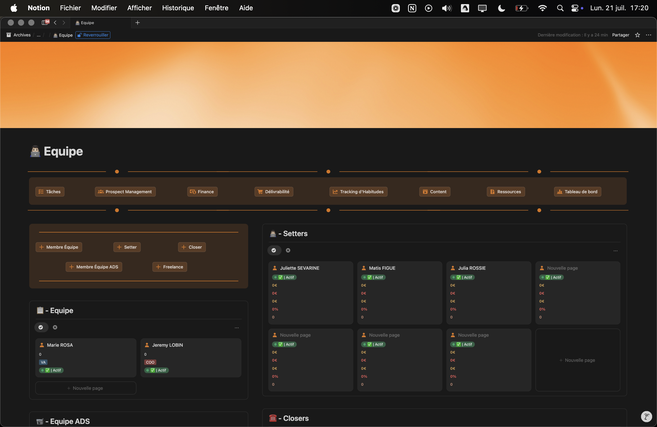Click the Prospect Management button
The image size is (657, 427).
click(x=125, y=191)
